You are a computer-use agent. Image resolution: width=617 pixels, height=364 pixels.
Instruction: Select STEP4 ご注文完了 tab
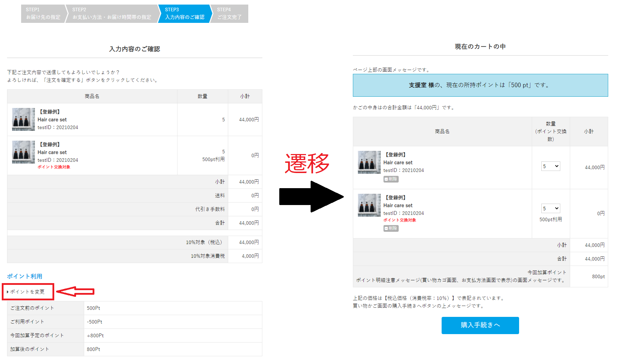coord(230,14)
